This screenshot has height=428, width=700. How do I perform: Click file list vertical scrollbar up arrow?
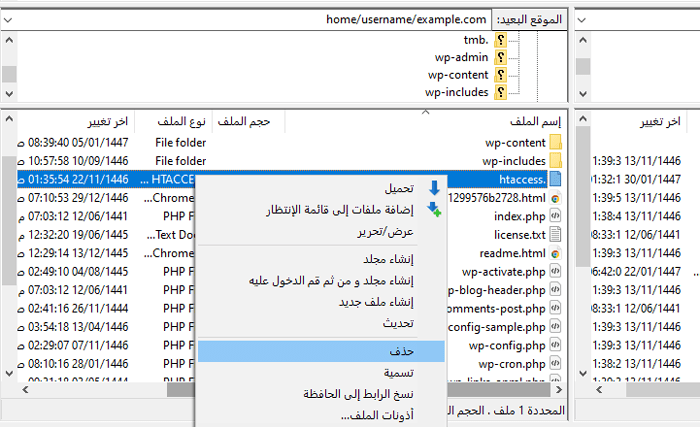coord(9,119)
